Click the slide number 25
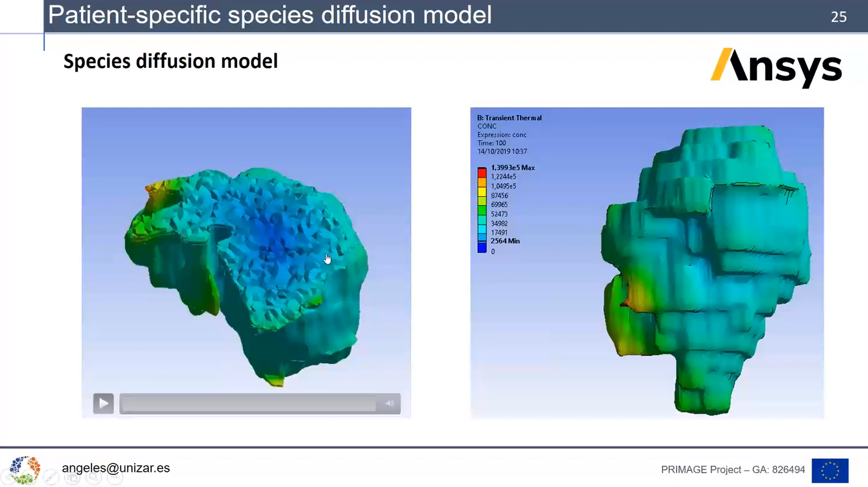The height and width of the screenshot is (487, 868). tap(838, 17)
